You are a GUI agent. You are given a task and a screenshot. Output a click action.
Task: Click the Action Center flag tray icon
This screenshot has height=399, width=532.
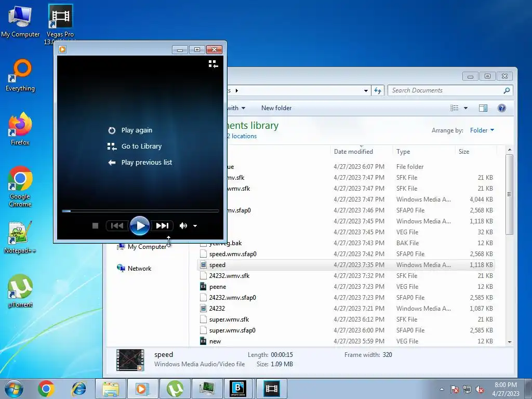click(455, 389)
